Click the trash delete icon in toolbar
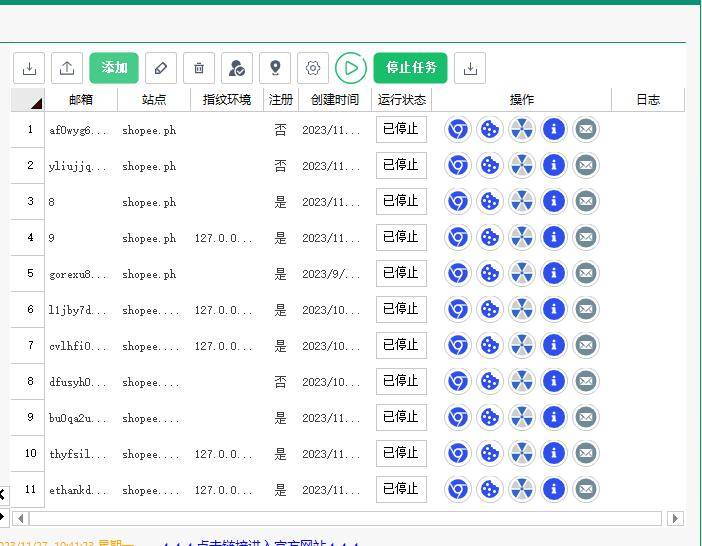Screen dimensions: 702x546 point(199,68)
